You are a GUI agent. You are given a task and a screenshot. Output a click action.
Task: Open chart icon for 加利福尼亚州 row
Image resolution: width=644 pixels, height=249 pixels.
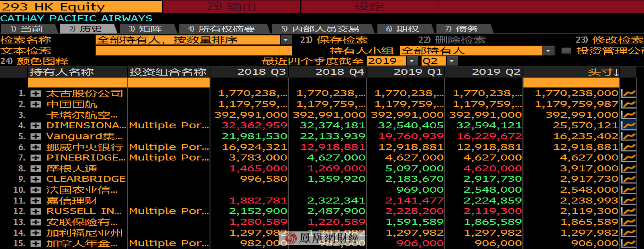(x=628, y=233)
